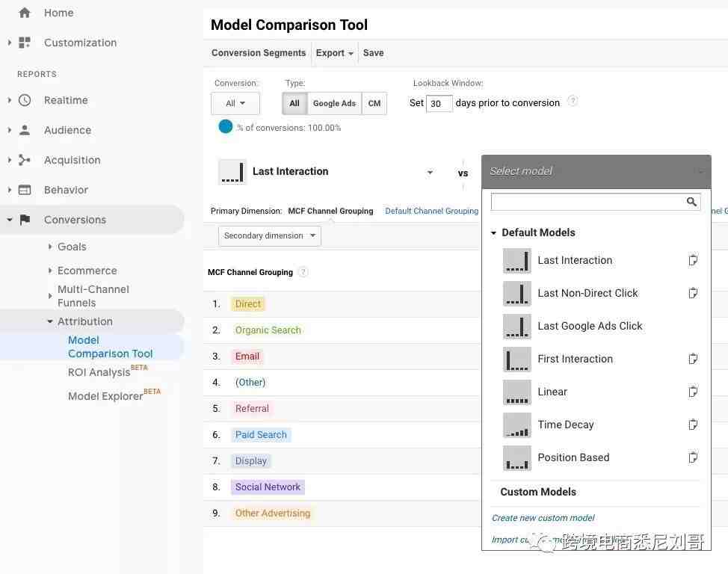Click the Behavior window icon
728x574 pixels.
pyautogui.click(x=25, y=190)
